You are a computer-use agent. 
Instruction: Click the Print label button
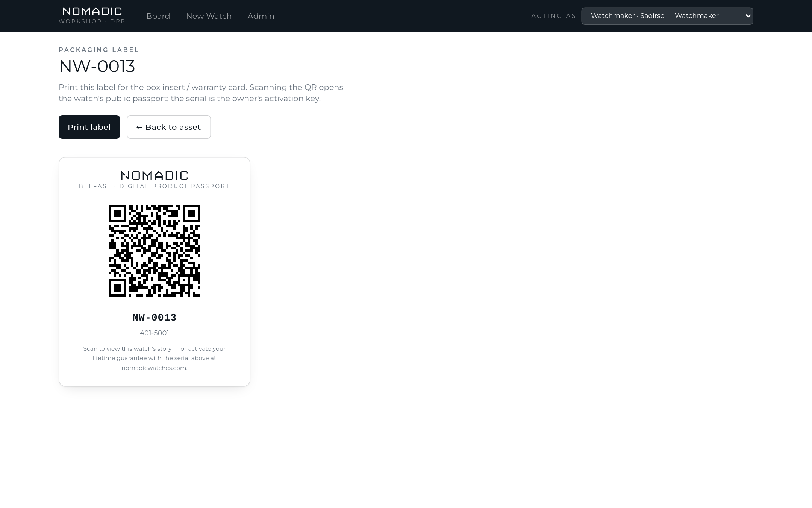(x=89, y=127)
